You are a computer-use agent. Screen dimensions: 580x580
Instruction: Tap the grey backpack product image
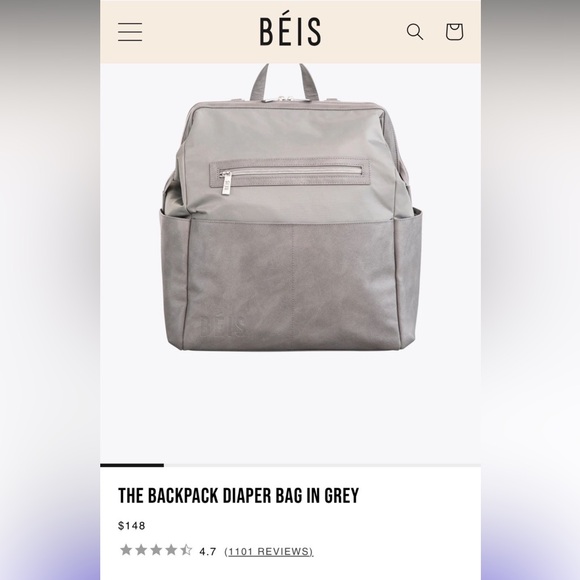291,207
